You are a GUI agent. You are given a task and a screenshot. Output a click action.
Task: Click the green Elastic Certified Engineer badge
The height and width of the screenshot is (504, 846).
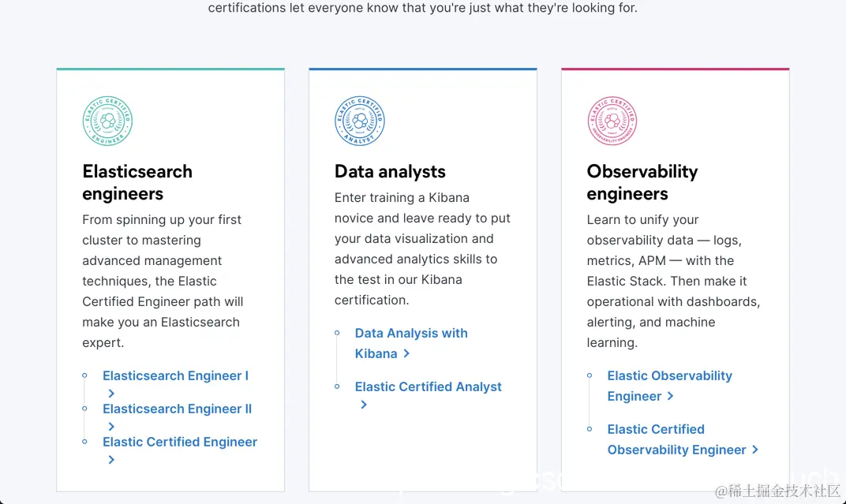(x=107, y=121)
